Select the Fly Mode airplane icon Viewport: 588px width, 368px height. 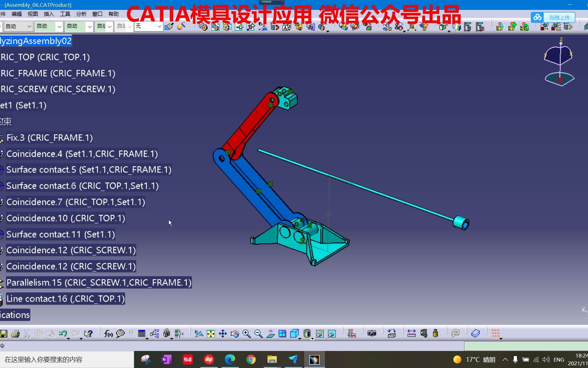[x=199, y=334]
